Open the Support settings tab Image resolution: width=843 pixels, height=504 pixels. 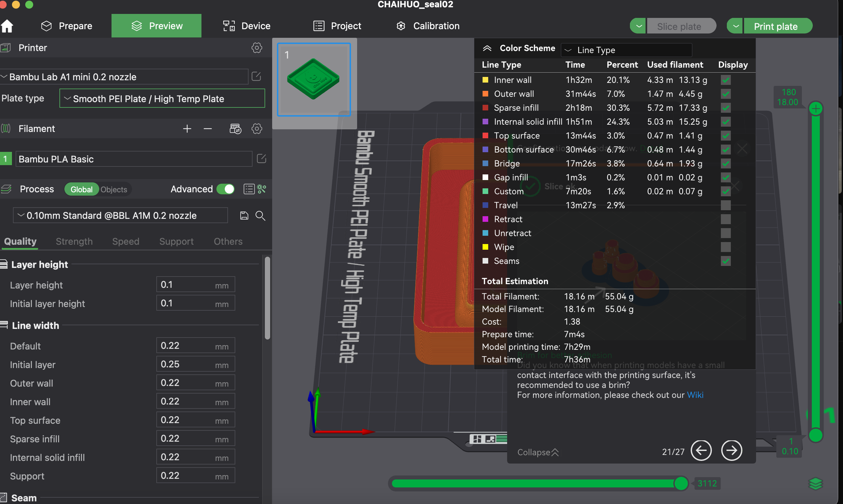[x=177, y=241]
